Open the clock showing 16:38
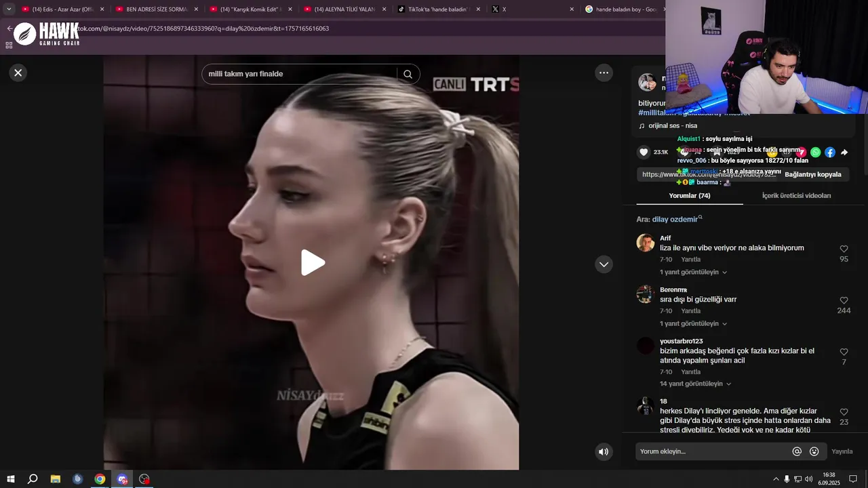This screenshot has width=868, height=488. pyautogui.click(x=829, y=479)
